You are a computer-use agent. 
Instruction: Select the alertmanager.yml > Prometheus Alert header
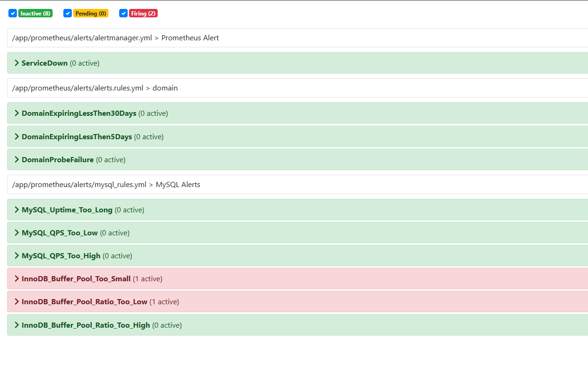coord(298,38)
